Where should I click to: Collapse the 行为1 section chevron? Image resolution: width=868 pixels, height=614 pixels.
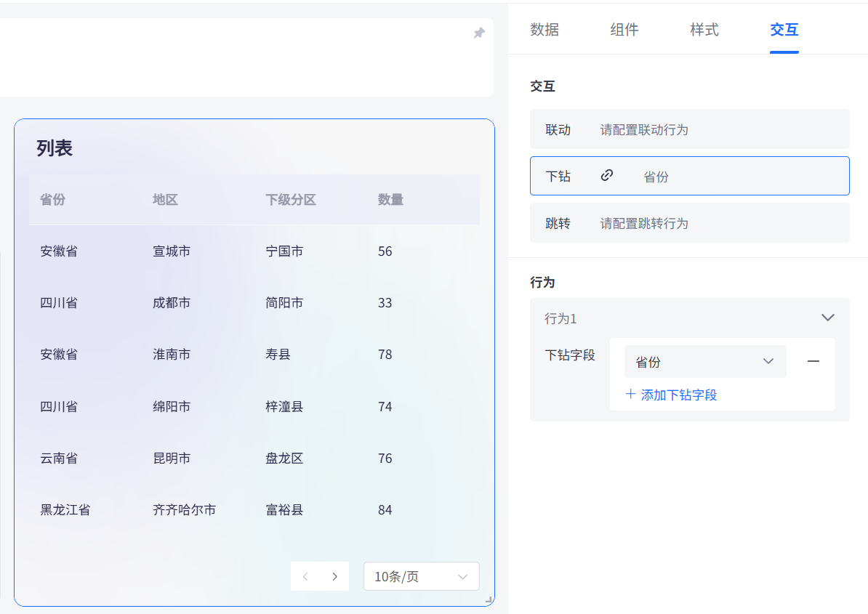click(x=827, y=318)
